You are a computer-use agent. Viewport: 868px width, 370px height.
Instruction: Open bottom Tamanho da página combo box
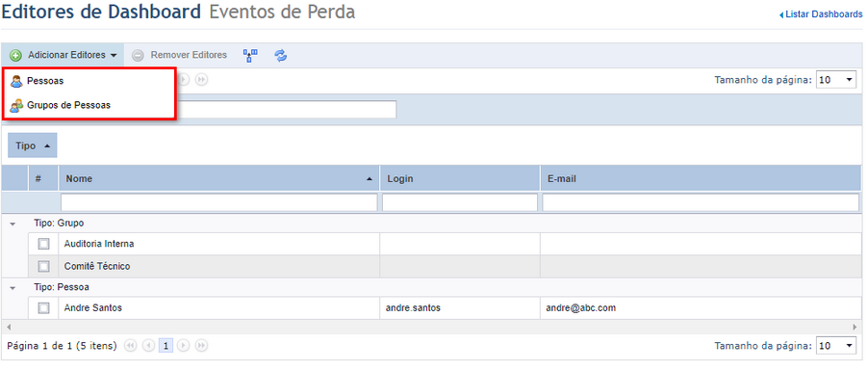836,346
